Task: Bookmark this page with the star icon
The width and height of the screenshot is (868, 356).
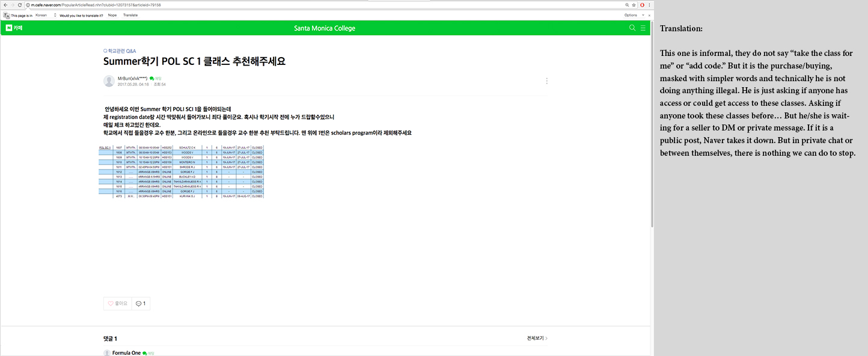Action: pyautogui.click(x=634, y=5)
